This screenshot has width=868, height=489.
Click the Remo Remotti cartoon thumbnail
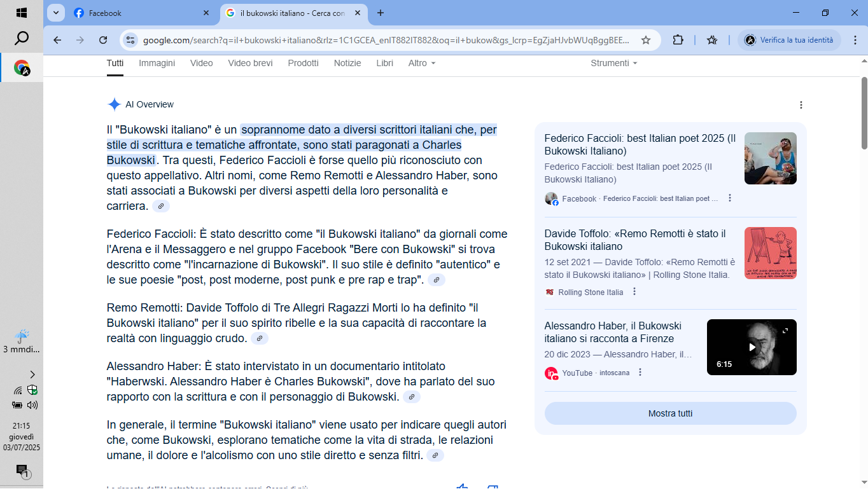[770, 253]
